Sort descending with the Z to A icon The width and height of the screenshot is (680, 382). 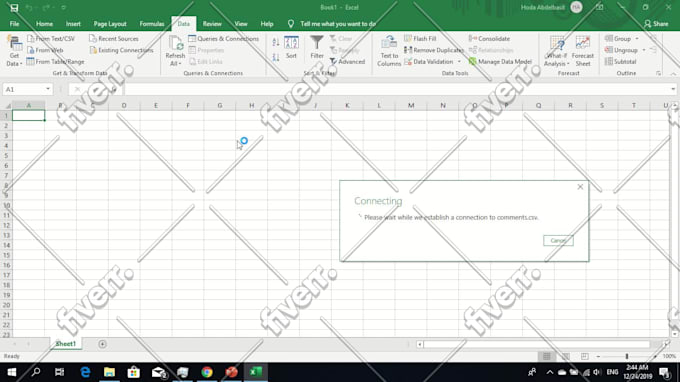(276, 57)
